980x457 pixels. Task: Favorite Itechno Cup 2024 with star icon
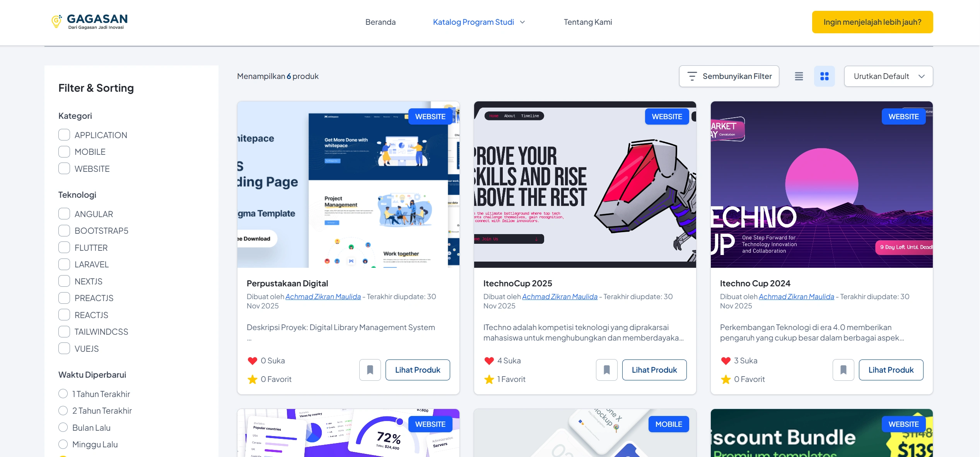pyautogui.click(x=726, y=379)
